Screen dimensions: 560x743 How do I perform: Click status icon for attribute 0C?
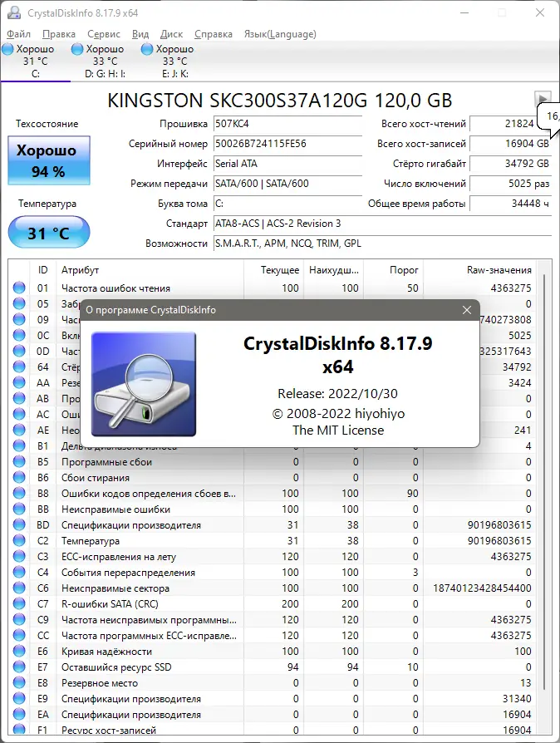point(19,335)
